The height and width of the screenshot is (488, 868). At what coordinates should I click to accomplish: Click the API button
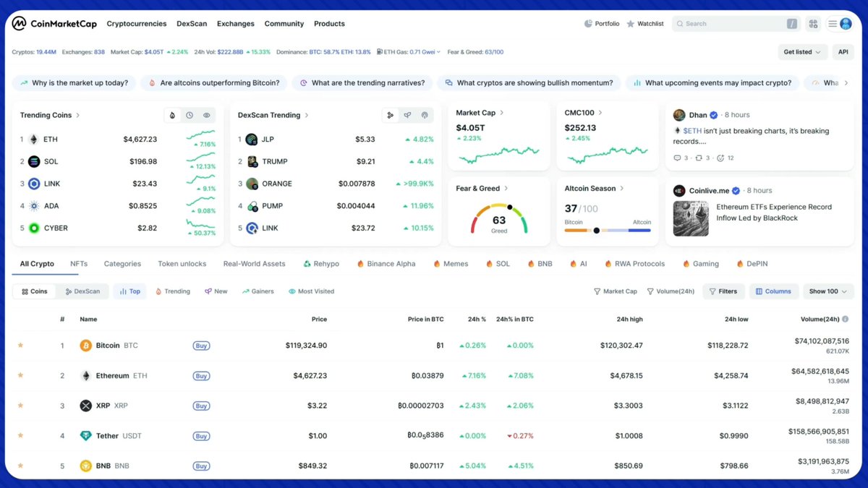843,52
